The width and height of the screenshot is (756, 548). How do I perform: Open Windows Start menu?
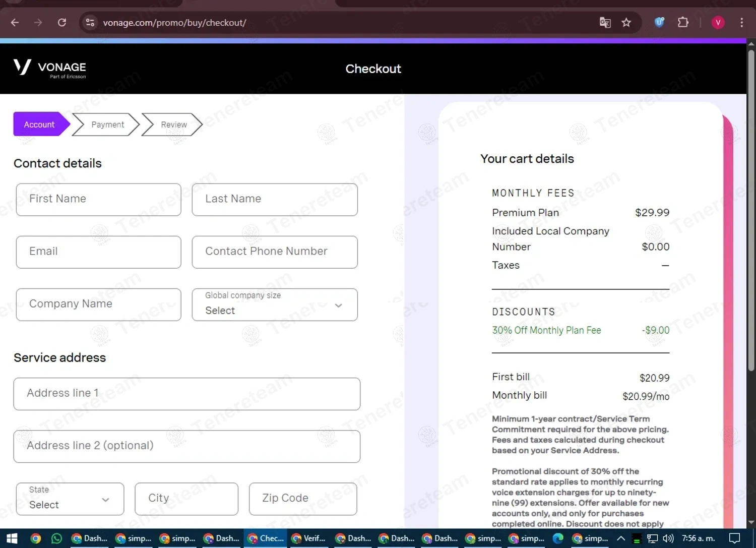[12, 538]
